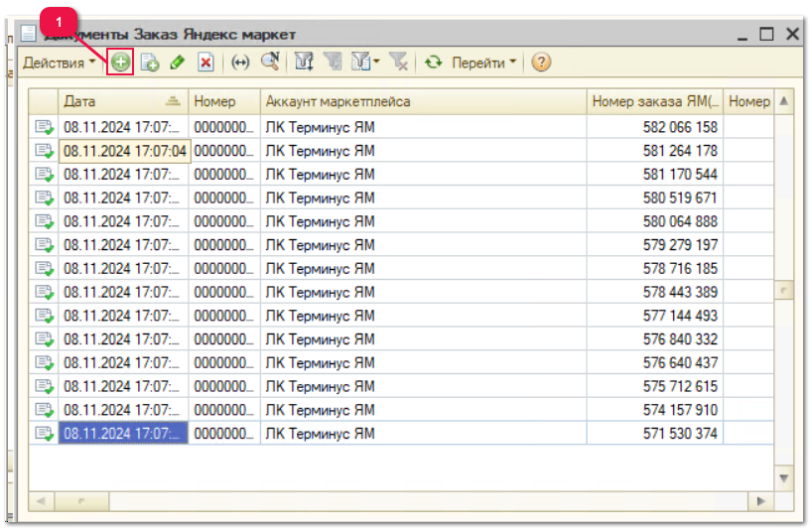Click the vertical scrollbar thumb
Viewport: 812px width, 531px height.
pos(783,291)
